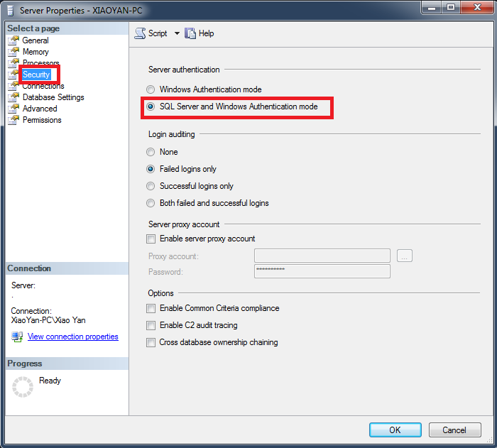The height and width of the screenshot is (448, 497).
Task: Click the Advanced page icon
Action: click(13, 109)
